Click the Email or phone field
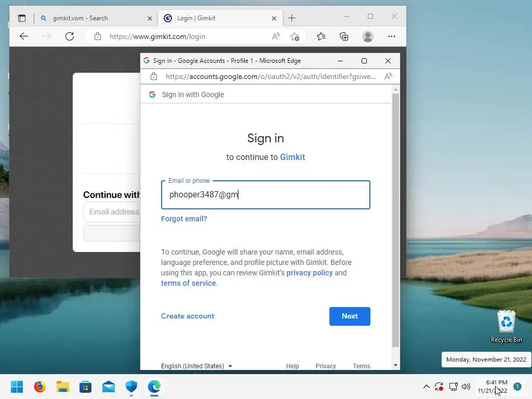The width and height of the screenshot is (532, 399). pyautogui.click(x=265, y=195)
